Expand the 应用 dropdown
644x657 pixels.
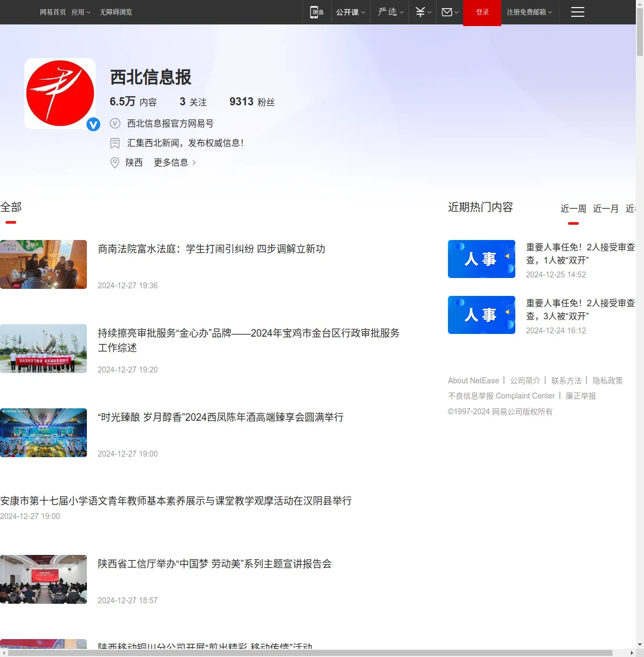tap(81, 12)
